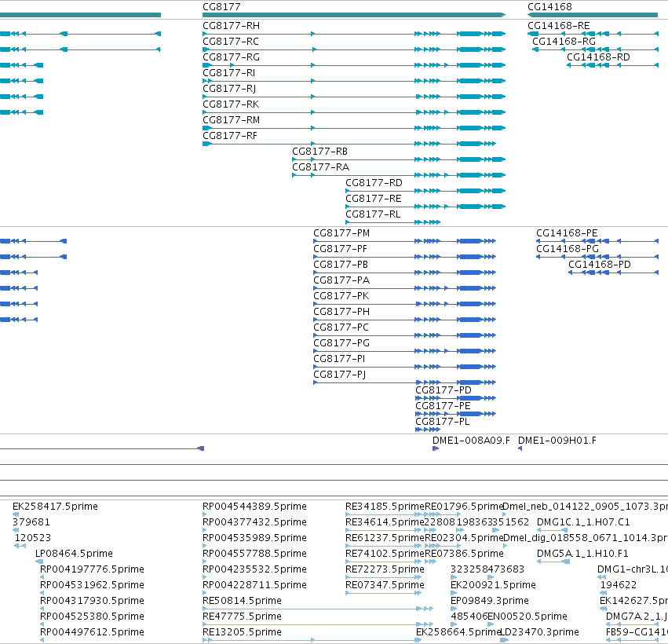Image resolution: width=668 pixels, height=644 pixels.
Task: Click EST label RP004557788.5prime
Action: (x=255, y=554)
